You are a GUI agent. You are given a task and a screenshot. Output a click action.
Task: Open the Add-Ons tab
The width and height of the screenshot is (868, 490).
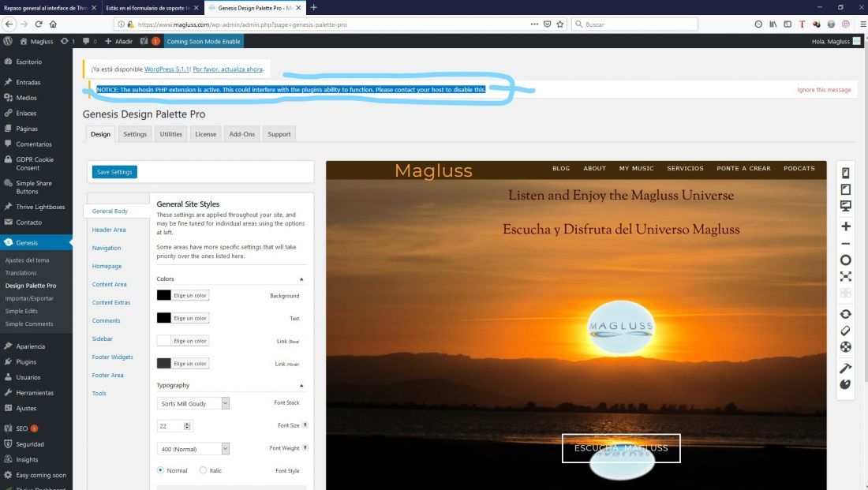pyautogui.click(x=242, y=134)
